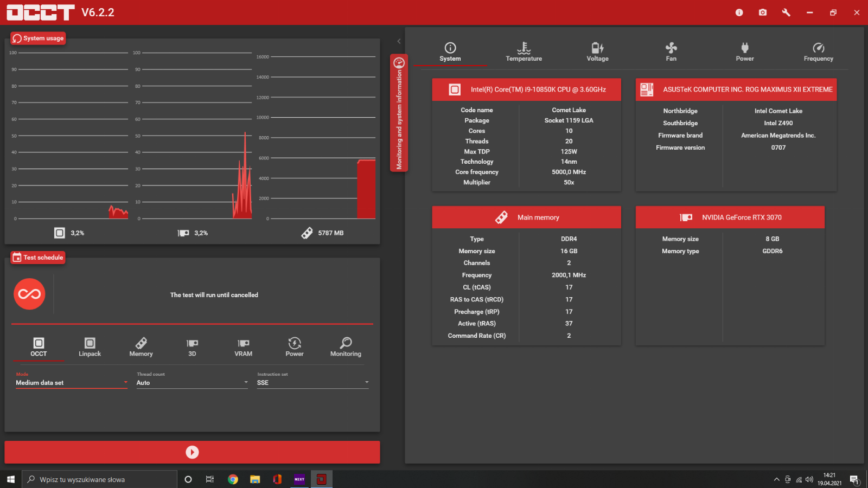The image size is (868, 488).
Task: Switch to the Frequency tab
Action: coord(819,52)
